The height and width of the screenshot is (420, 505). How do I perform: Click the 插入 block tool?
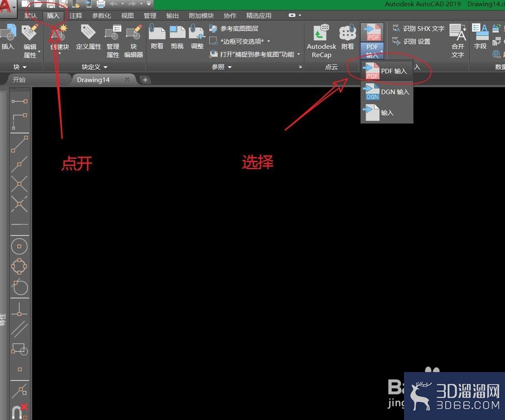[x=9, y=37]
